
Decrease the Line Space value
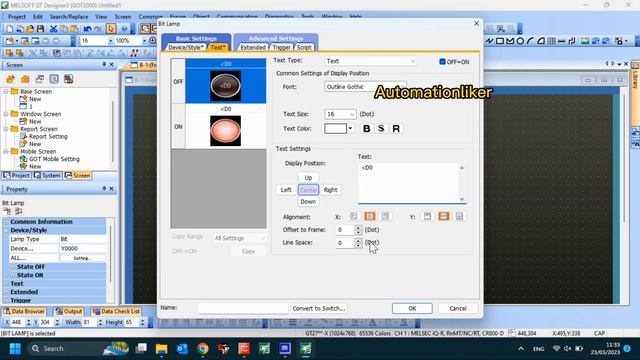pyautogui.click(x=358, y=245)
